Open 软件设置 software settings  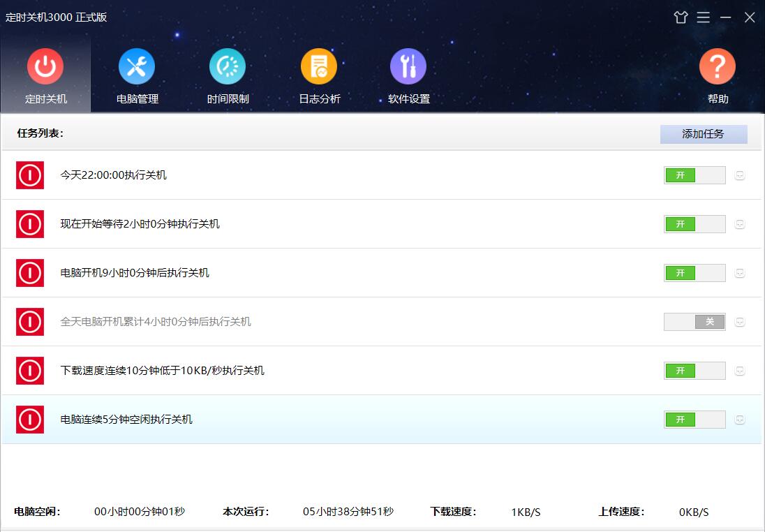pos(408,77)
